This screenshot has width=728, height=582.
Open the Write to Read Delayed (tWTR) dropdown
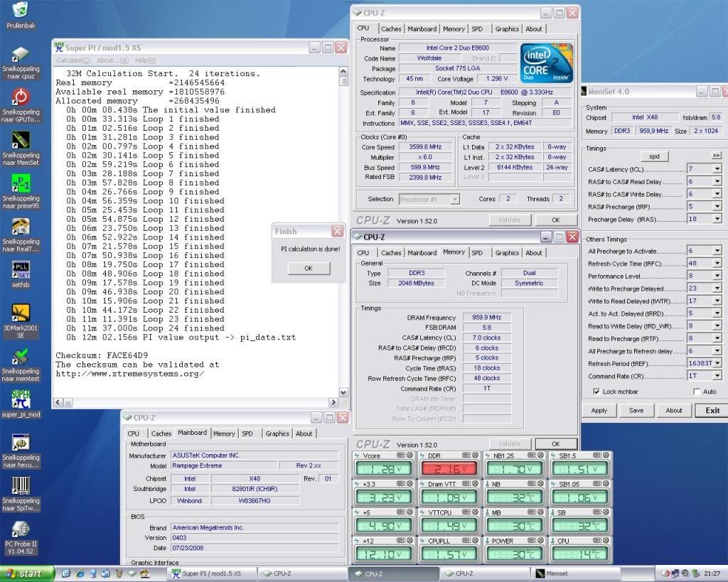[x=717, y=301]
